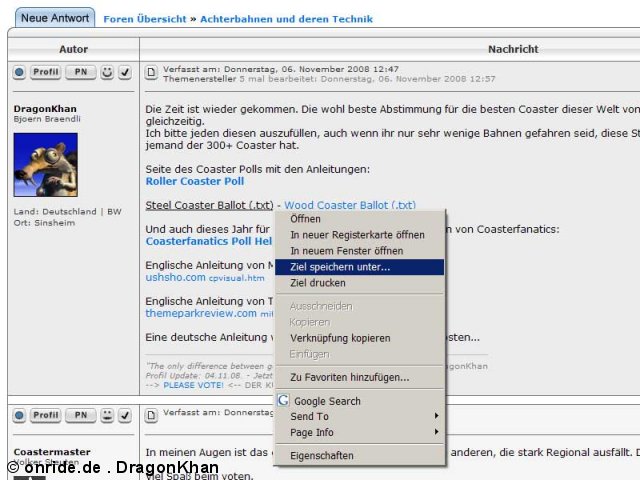Choose Öffnen from the context menu
This screenshot has height=480, width=640.
coord(360,219)
